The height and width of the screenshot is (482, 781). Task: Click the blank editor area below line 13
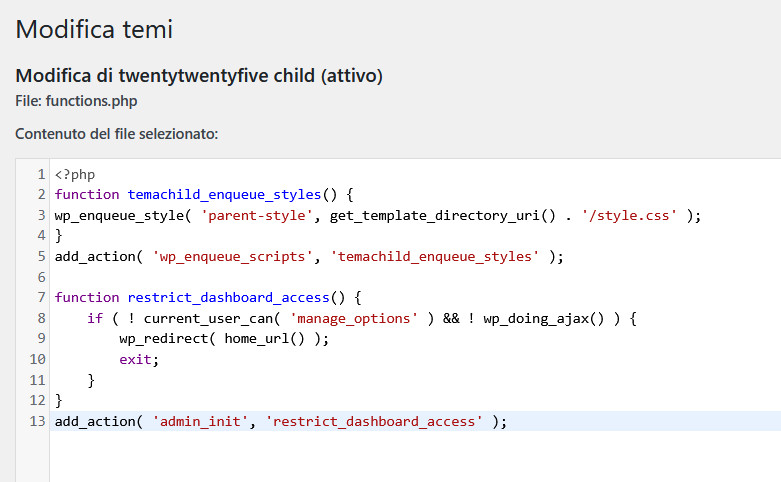415,456
